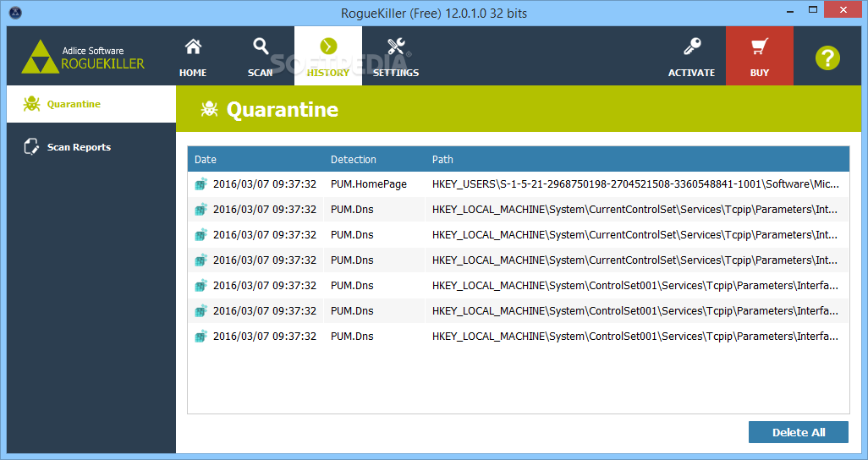The height and width of the screenshot is (460, 868).
Task: Click the SETTINGS label in toolbar
Action: tap(396, 73)
